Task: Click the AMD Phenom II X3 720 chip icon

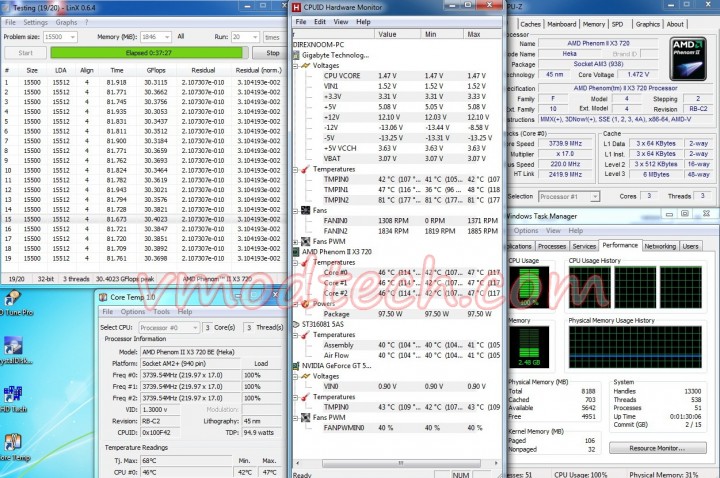Action: tap(296, 252)
